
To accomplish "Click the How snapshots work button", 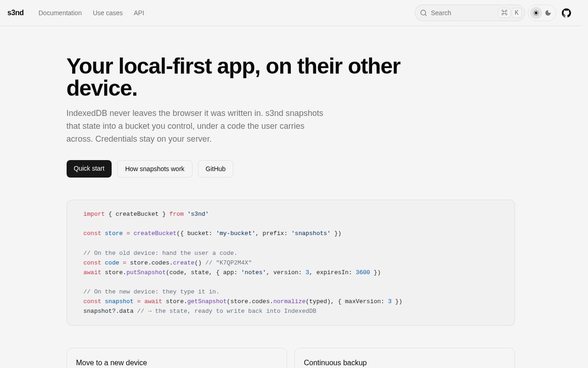I will click(155, 169).
